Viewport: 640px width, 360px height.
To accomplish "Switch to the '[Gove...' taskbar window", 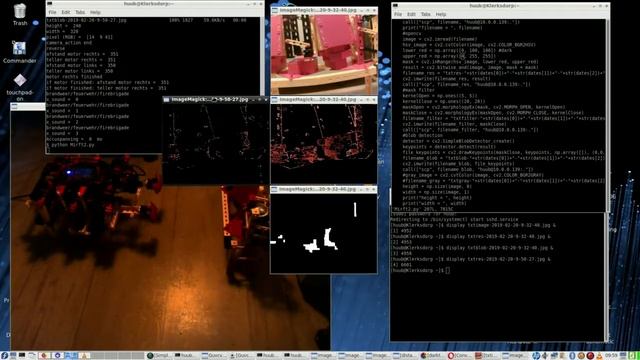I will pyautogui.click(x=242, y=356).
